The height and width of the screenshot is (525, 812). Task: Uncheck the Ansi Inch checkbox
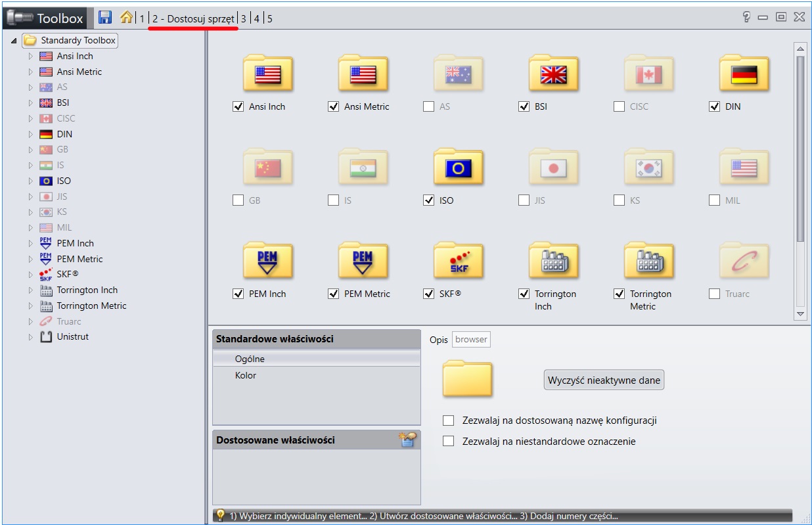coord(238,106)
